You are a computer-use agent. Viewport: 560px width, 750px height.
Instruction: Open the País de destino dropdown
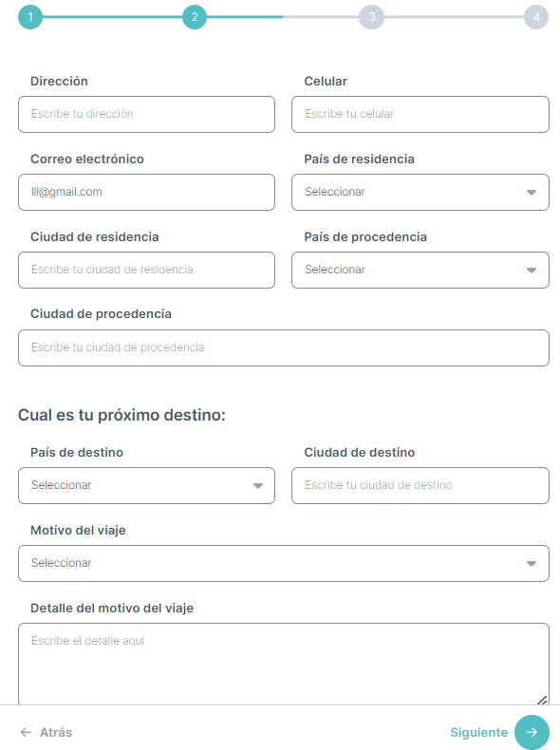(146, 485)
